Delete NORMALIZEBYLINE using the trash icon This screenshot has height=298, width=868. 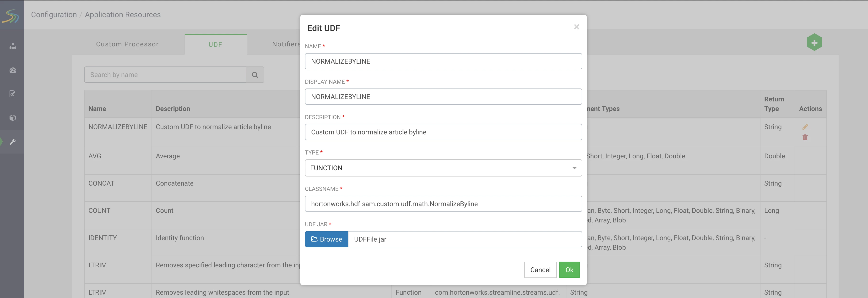pyautogui.click(x=805, y=137)
